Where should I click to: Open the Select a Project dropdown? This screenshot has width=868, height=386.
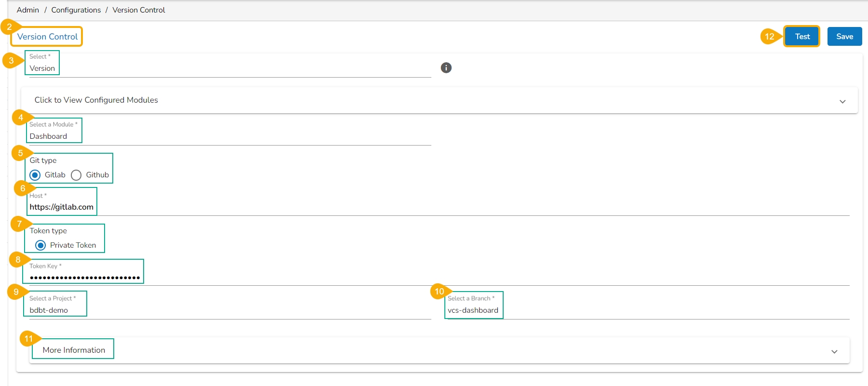coord(227,310)
